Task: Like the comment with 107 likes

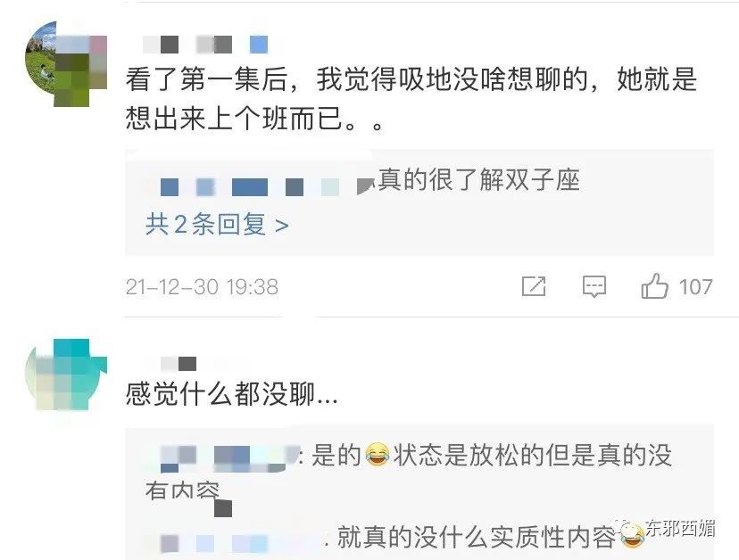Action: pos(654,286)
